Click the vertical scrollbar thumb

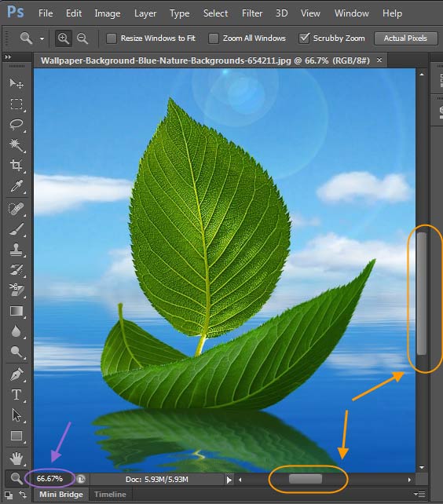(422, 294)
